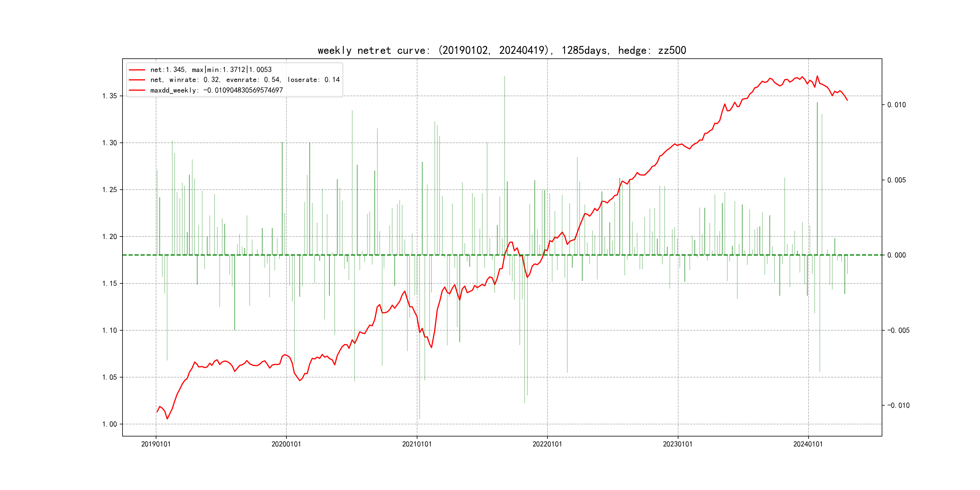Click the 1.20 left axis tick label
This screenshot has height=490, width=980.
coord(109,237)
